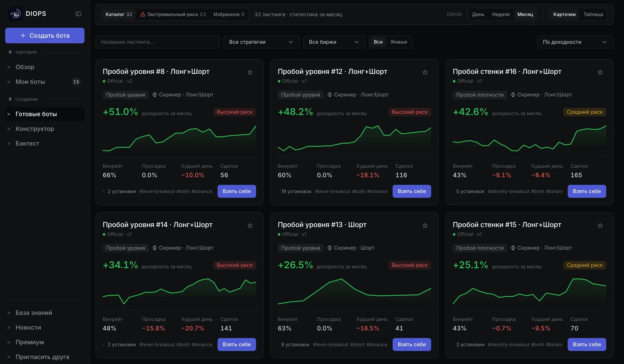The image size is (624, 364).
Task: Expand Мои боты sidebar item
Action: 45,82
